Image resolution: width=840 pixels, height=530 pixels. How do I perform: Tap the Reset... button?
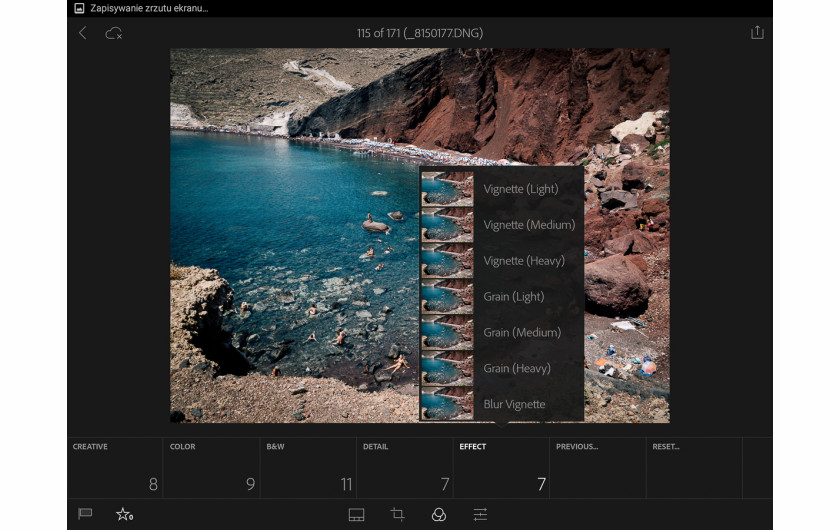(x=694, y=468)
